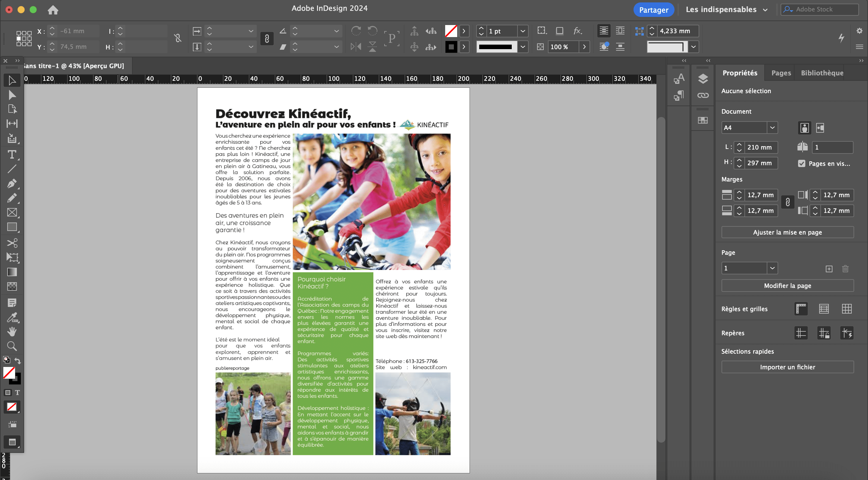Select the Direct Selection tool
Image resolution: width=868 pixels, height=480 pixels.
[12, 95]
